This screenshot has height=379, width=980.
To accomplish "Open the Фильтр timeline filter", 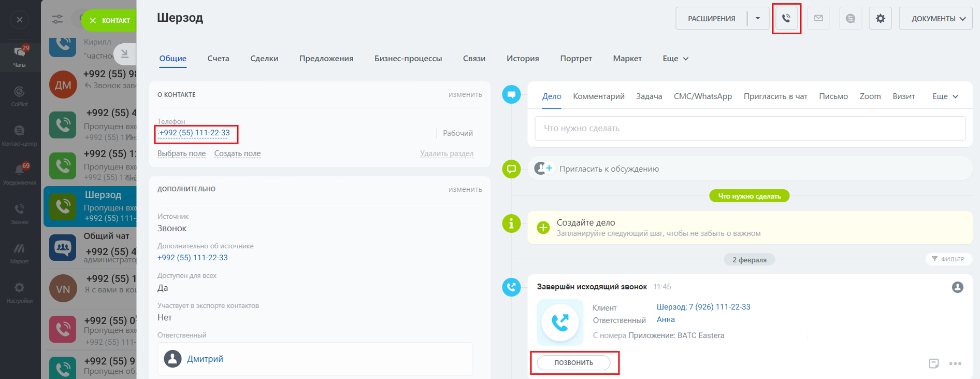I will tap(948, 259).
